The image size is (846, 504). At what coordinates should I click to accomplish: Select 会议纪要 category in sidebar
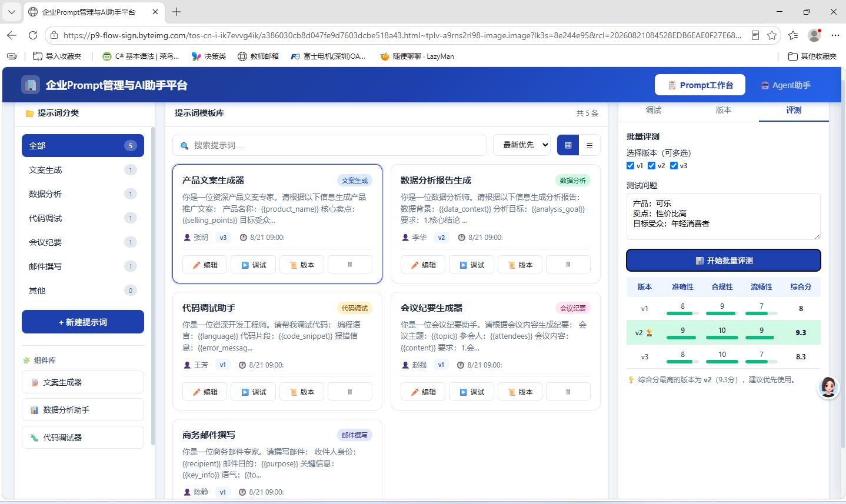pyautogui.click(x=83, y=242)
